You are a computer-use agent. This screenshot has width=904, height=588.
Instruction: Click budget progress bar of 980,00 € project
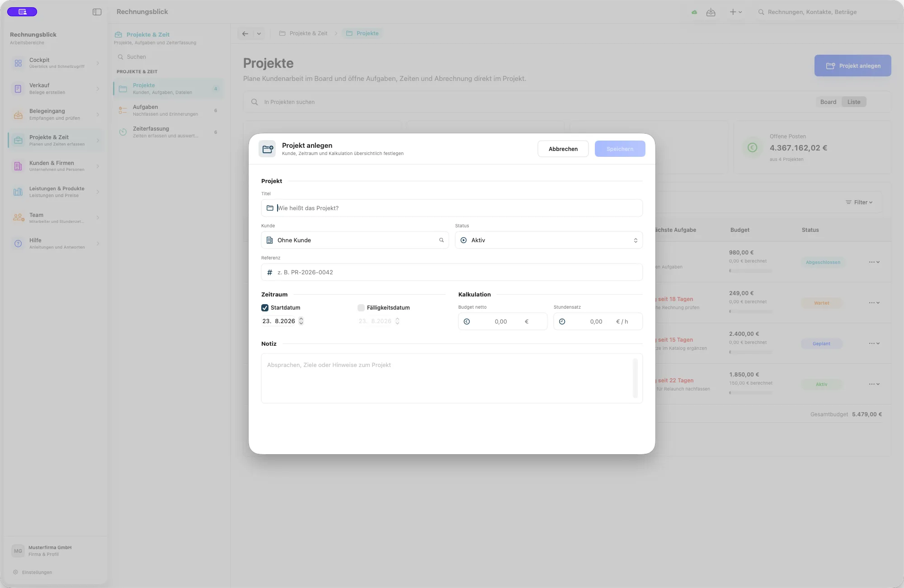751,271
